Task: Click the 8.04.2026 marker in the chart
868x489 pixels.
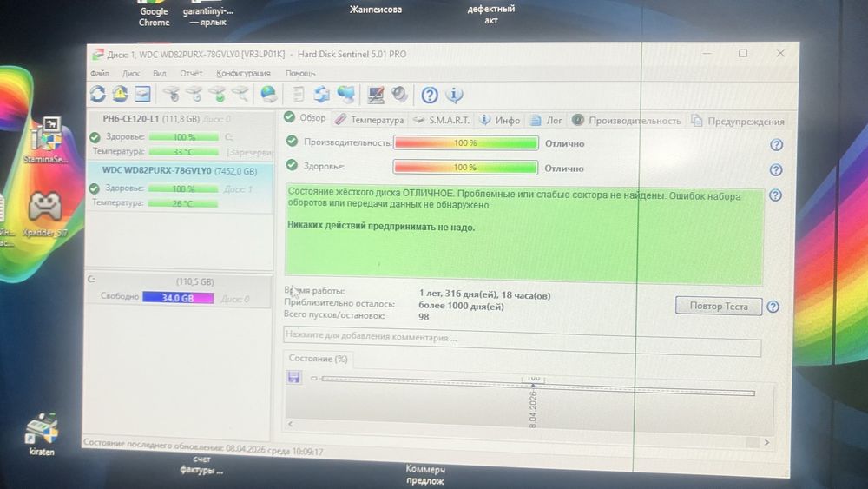Action: 533,409
